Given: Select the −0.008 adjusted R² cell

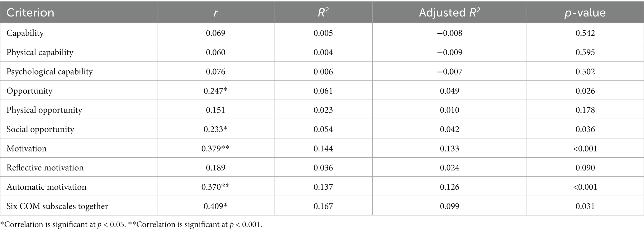Looking at the screenshot, I should pyautogui.click(x=449, y=33).
